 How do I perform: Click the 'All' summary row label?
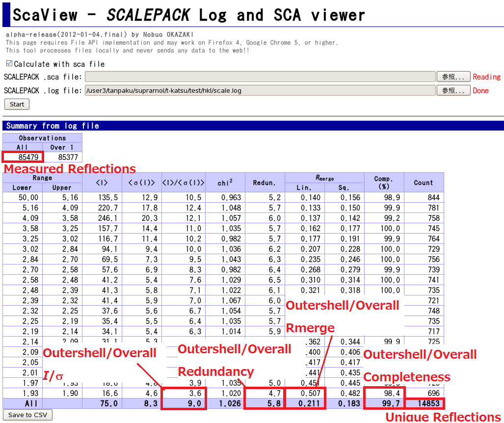coord(23,403)
